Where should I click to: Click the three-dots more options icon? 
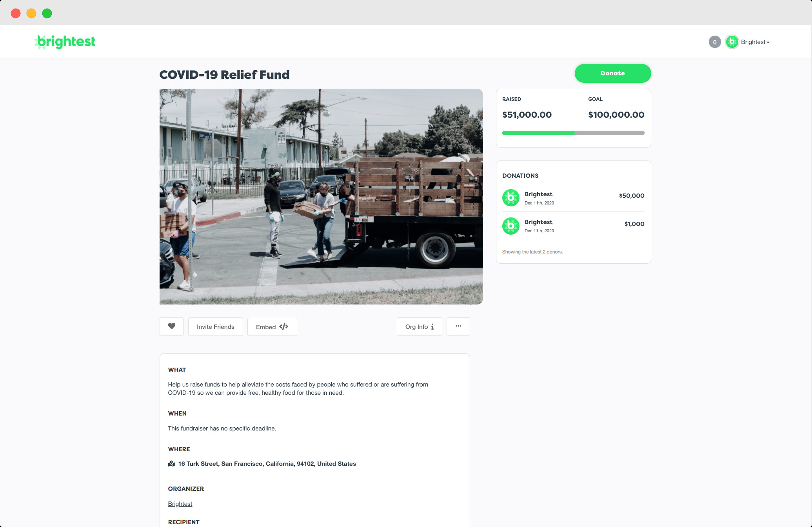[458, 326]
